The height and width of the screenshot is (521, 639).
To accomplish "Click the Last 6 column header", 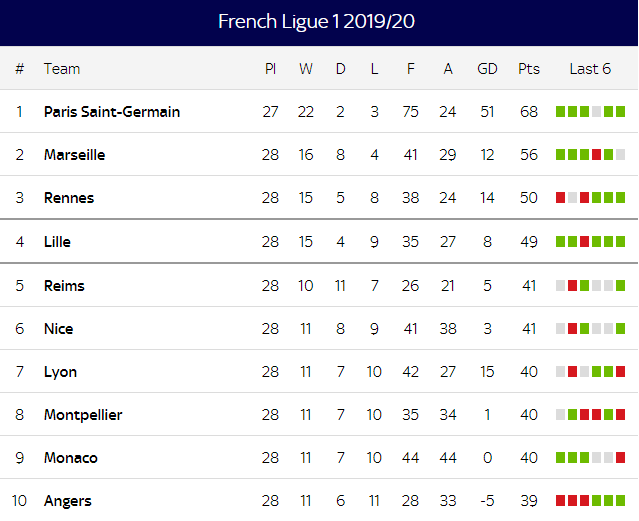I will [x=590, y=69].
